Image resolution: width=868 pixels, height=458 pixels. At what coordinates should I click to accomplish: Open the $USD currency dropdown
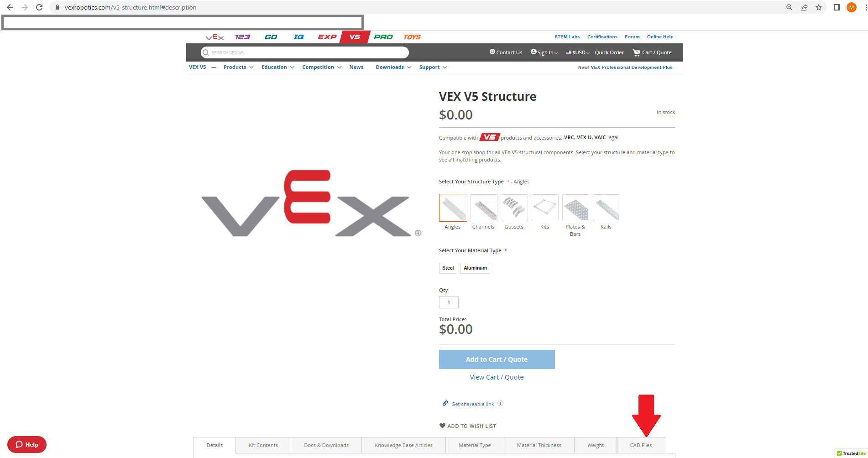pyautogui.click(x=578, y=52)
